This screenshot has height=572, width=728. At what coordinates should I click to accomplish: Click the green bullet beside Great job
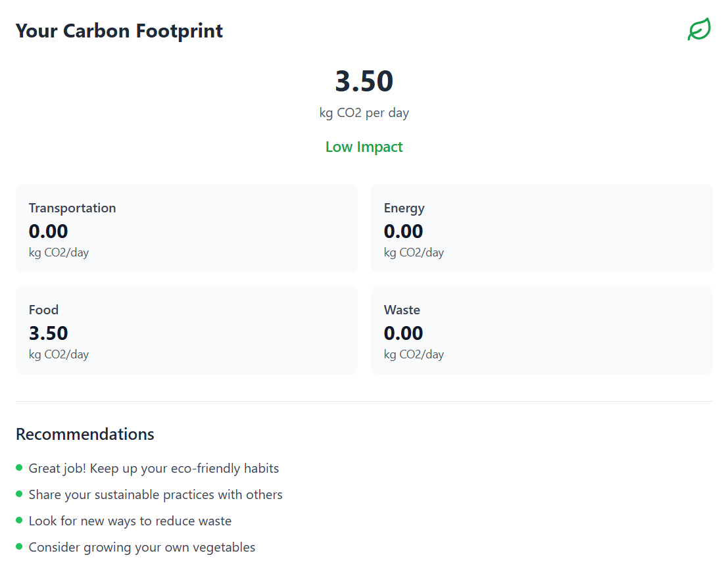click(x=19, y=467)
